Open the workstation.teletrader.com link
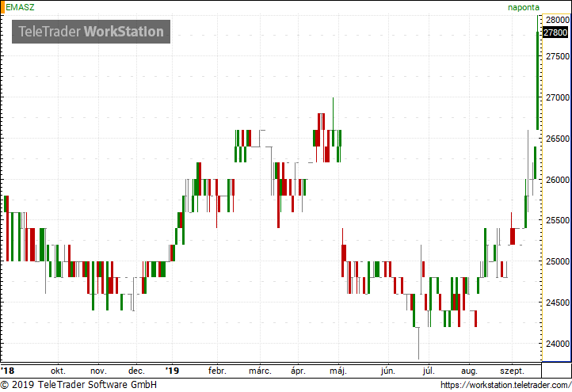 506,385
